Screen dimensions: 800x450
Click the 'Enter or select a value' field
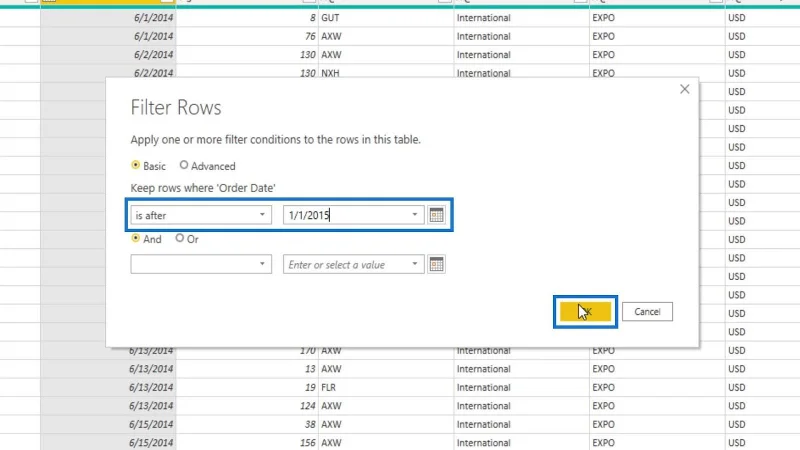(x=347, y=264)
